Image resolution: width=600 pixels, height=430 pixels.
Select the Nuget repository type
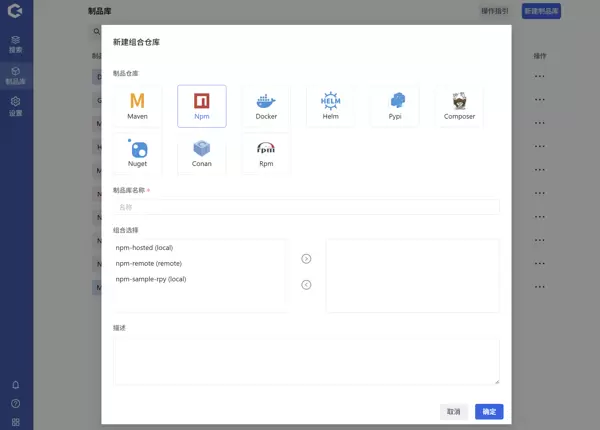[x=137, y=153]
